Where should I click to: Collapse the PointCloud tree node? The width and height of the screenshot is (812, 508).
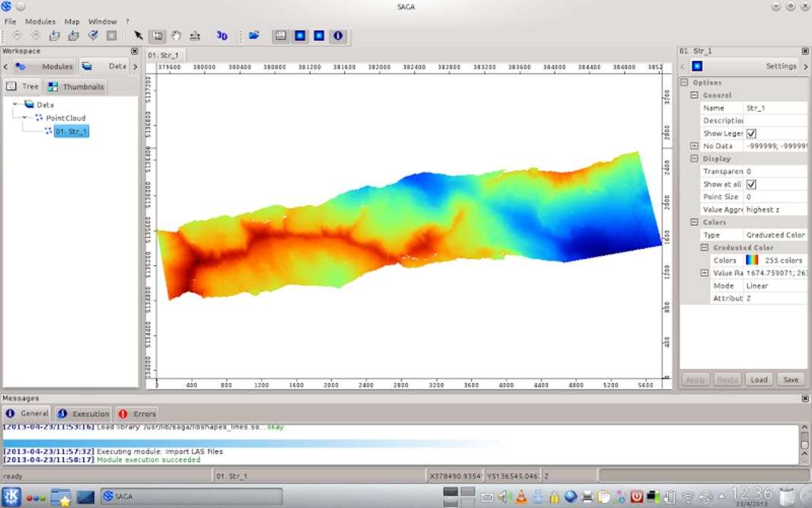tap(26, 118)
